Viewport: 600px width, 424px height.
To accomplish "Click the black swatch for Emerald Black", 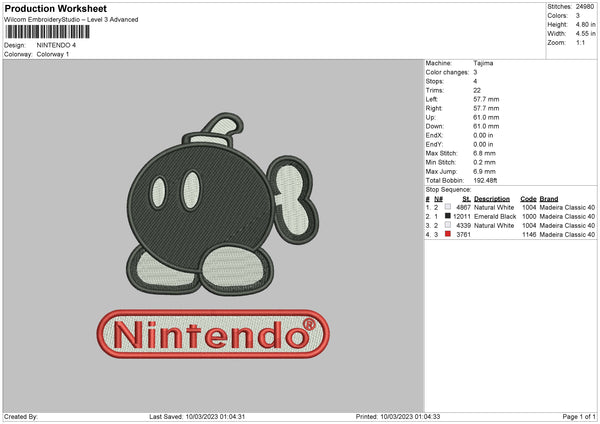I will point(448,216).
